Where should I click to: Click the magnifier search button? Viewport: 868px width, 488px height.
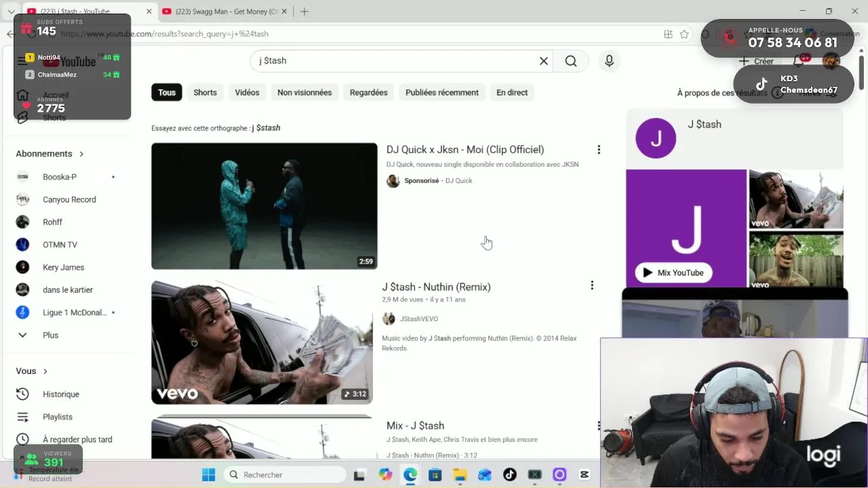coord(571,61)
